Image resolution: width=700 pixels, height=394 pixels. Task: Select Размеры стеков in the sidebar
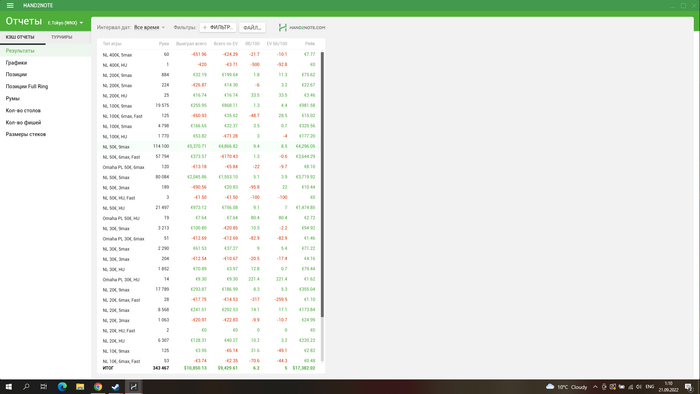(x=46, y=134)
